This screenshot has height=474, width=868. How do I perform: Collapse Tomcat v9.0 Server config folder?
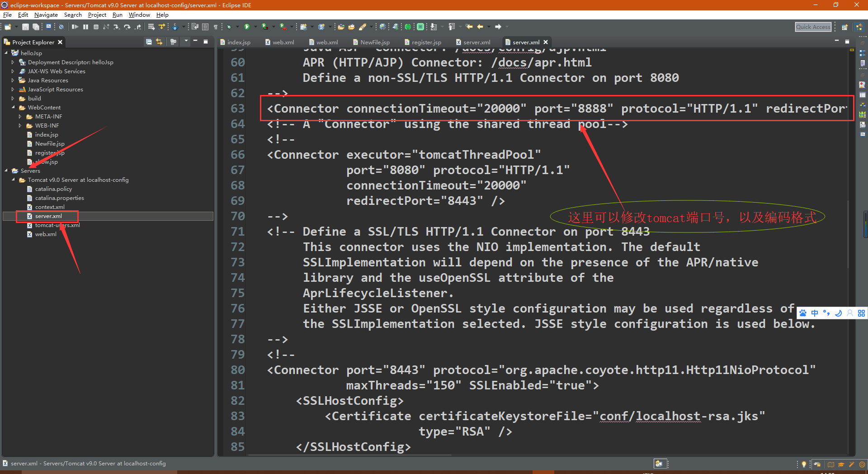pyautogui.click(x=13, y=180)
